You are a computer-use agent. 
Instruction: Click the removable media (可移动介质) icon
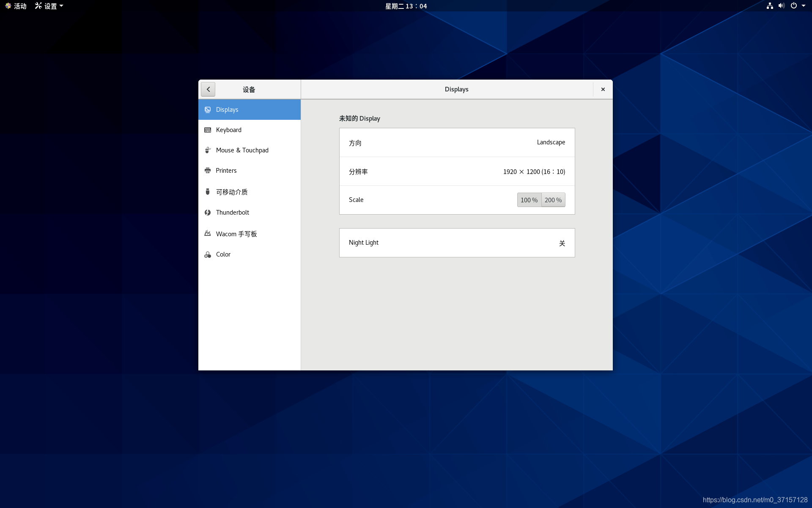(x=208, y=192)
